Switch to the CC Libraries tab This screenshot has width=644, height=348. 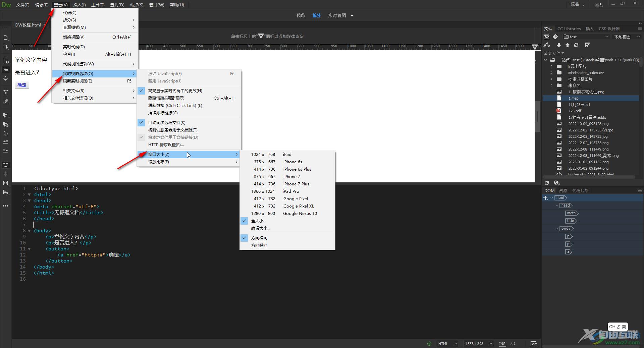569,29
